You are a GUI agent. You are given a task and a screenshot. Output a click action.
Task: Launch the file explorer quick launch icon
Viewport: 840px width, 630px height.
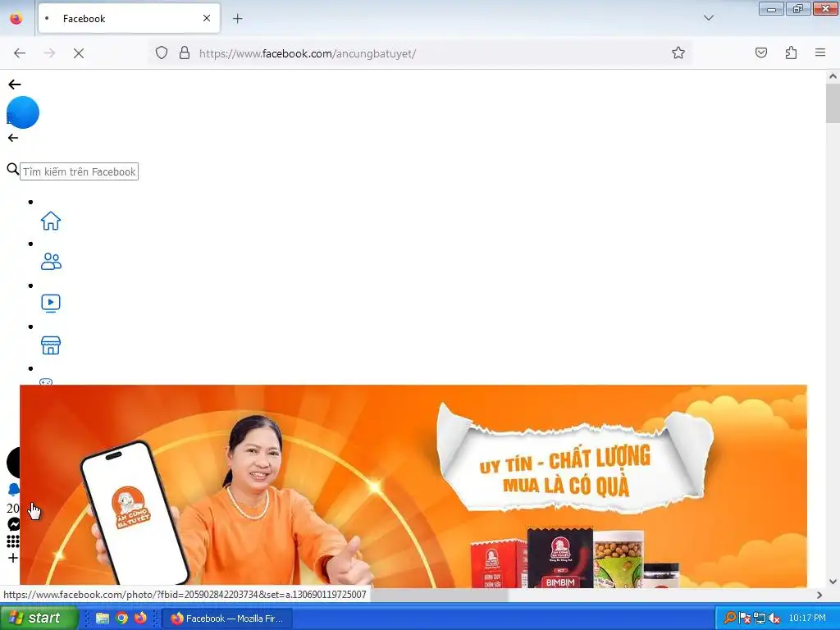[103, 619]
